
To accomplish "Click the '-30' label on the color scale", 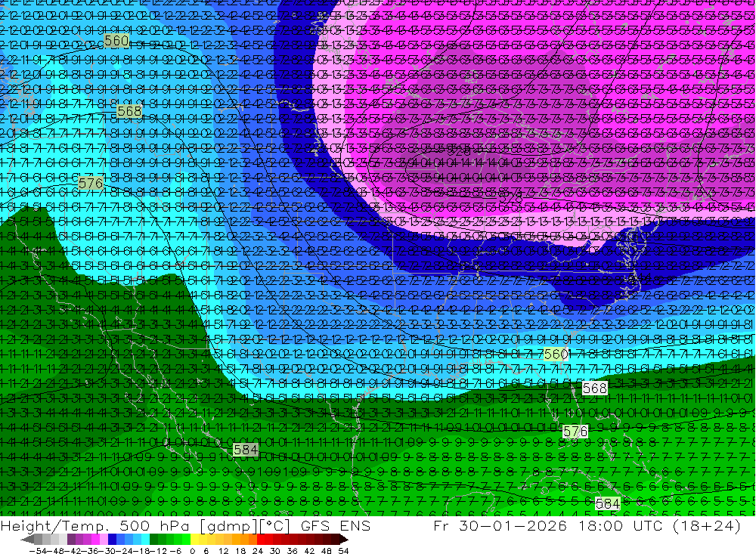I will point(107,551).
